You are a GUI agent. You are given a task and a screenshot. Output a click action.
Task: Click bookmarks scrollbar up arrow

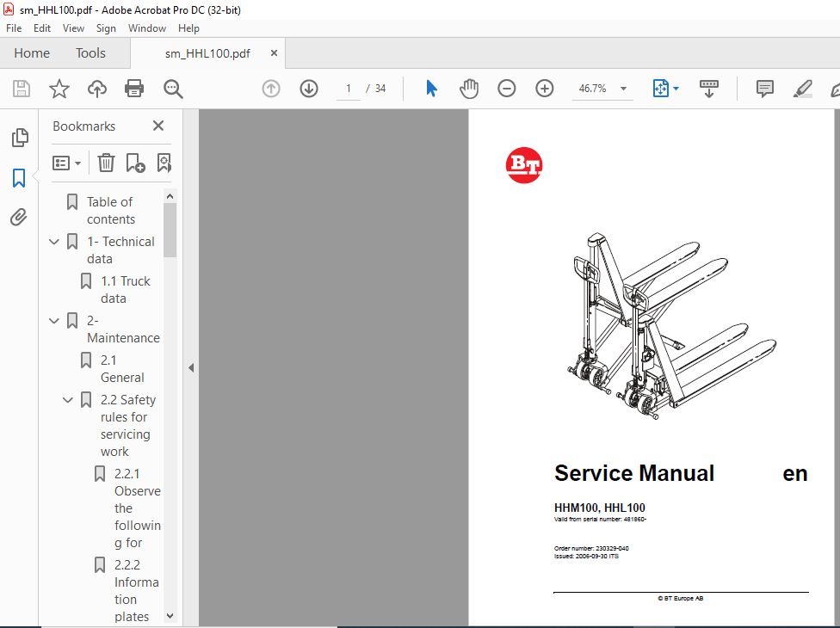[170, 196]
